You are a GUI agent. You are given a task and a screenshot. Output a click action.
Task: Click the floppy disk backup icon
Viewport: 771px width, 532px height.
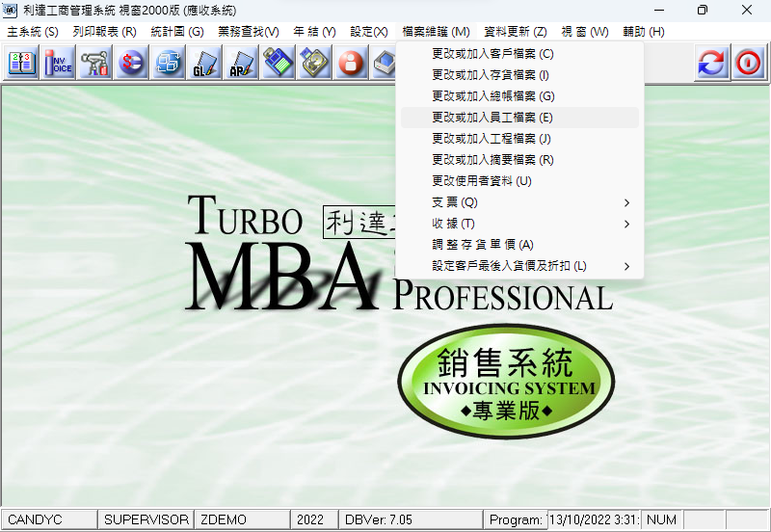[278, 63]
